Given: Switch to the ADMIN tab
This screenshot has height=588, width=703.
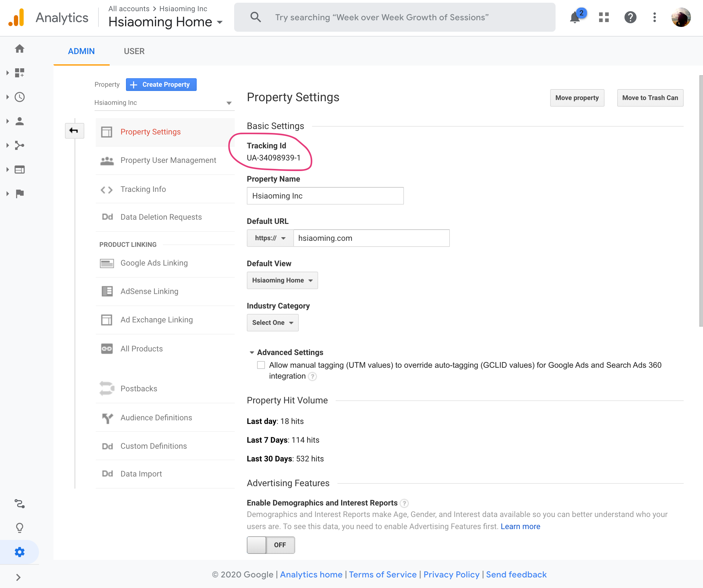Looking at the screenshot, I should click(x=81, y=51).
